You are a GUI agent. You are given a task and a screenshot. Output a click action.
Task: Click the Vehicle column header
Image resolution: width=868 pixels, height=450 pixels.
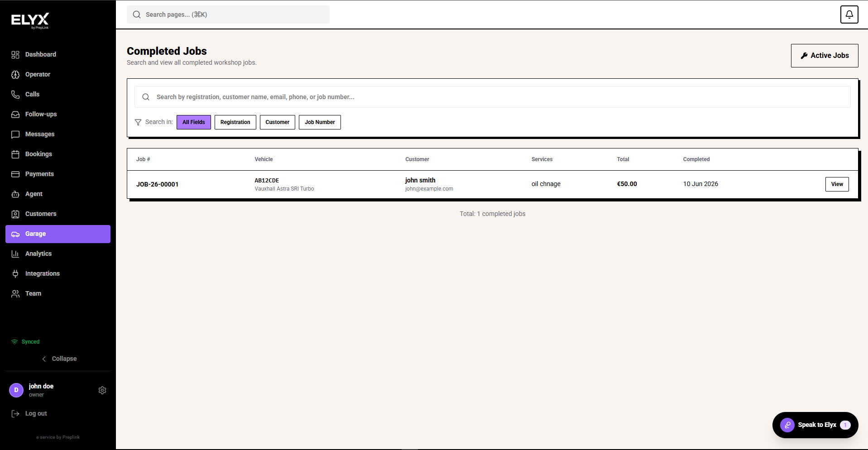coord(264,159)
